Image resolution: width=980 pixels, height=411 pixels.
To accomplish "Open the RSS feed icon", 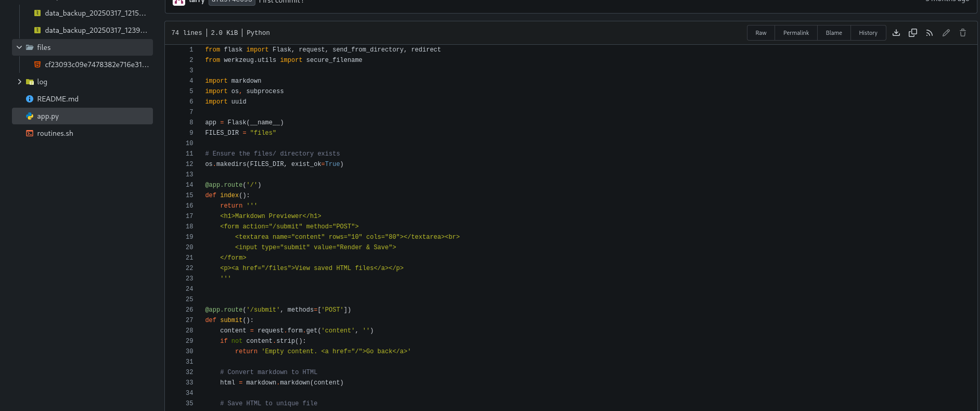I will click(930, 33).
